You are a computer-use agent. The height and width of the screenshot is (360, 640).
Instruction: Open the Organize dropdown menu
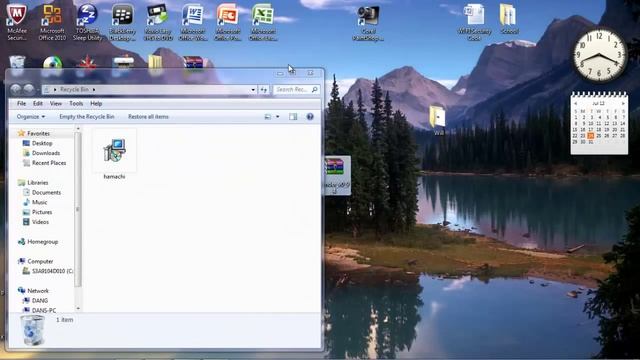pos(31,117)
